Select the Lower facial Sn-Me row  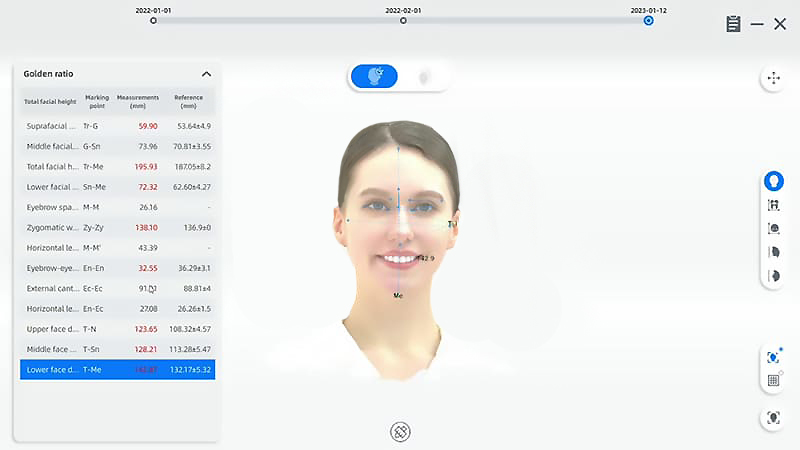[x=118, y=187]
